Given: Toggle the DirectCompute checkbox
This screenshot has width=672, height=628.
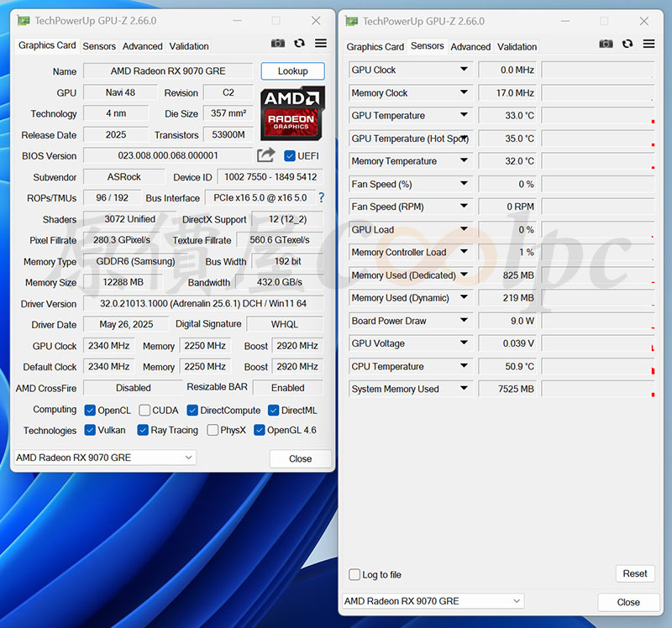Looking at the screenshot, I should point(192,411).
